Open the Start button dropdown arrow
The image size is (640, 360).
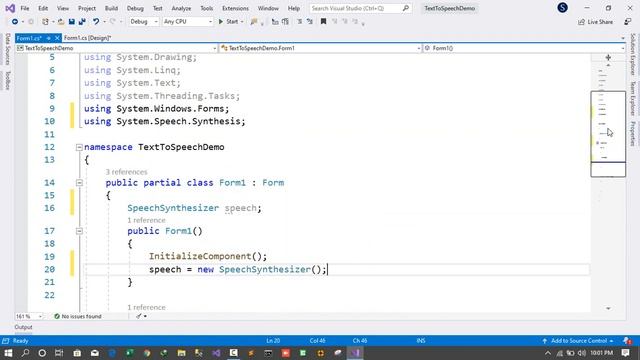[x=242, y=22]
